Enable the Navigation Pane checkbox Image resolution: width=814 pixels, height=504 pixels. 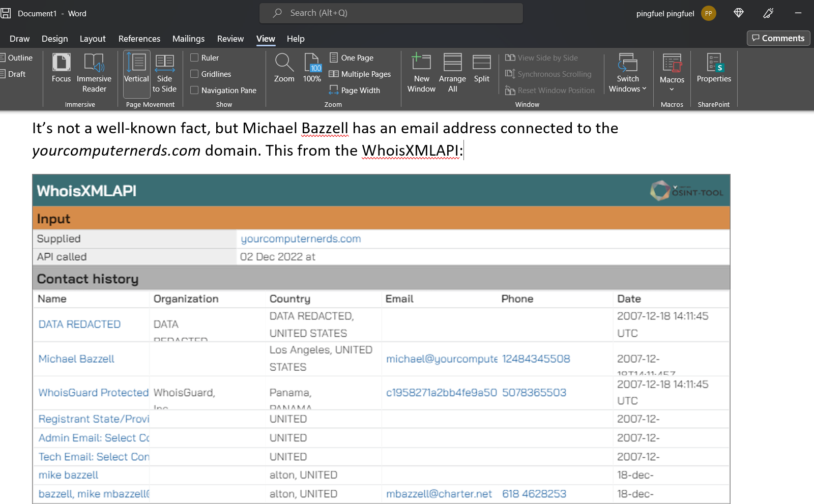(194, 91)
